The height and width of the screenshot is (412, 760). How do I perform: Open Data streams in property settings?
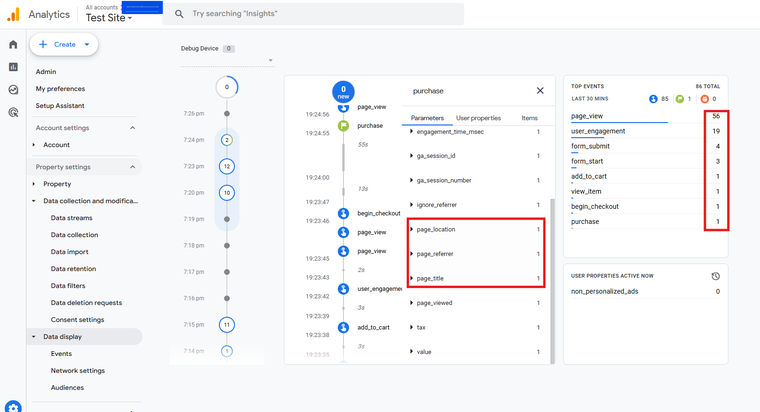71,218
